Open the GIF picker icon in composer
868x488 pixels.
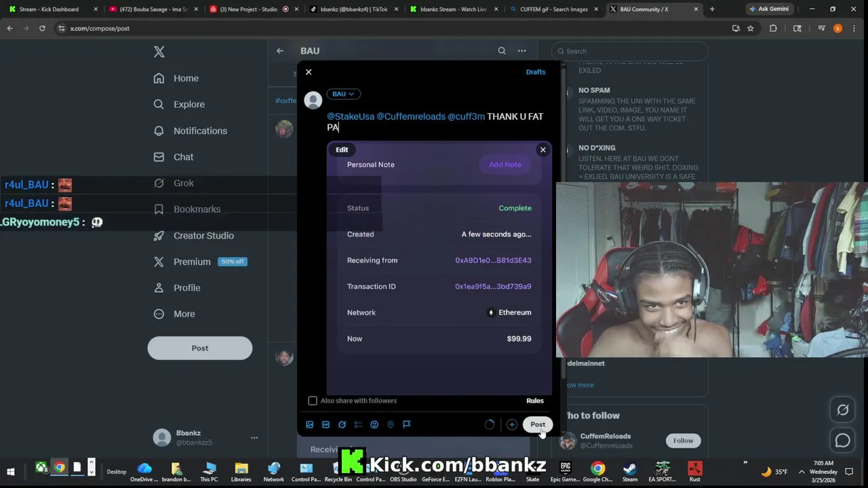pos(325,424)
